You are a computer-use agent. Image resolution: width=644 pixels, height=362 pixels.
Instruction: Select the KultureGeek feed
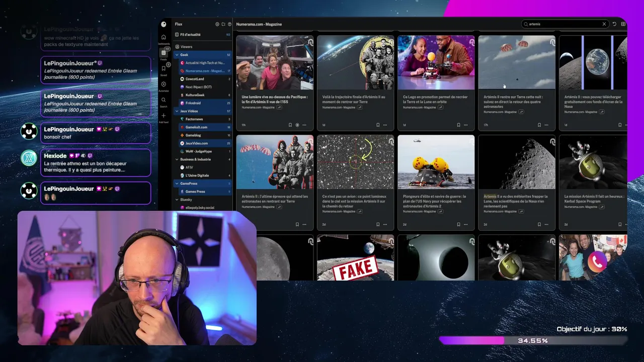[x=205, y=95]
